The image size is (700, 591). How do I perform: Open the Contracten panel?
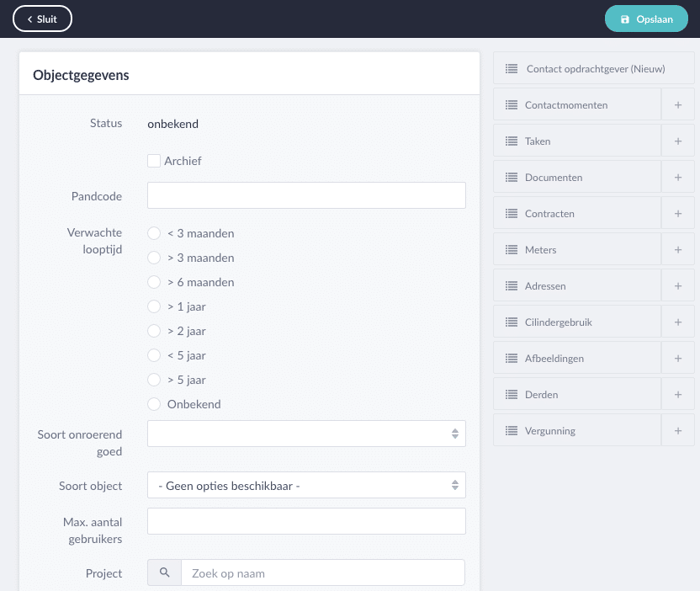point(577,213)
